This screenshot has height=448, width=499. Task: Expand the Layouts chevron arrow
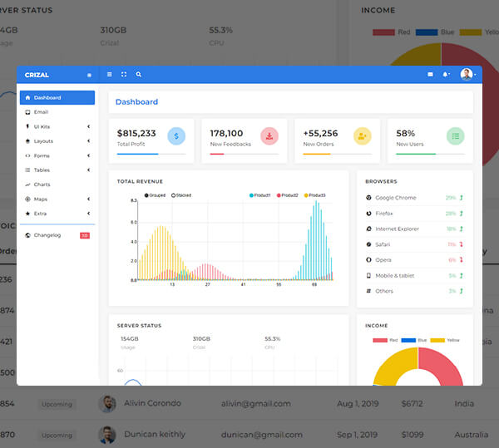[x=89, y=140]
